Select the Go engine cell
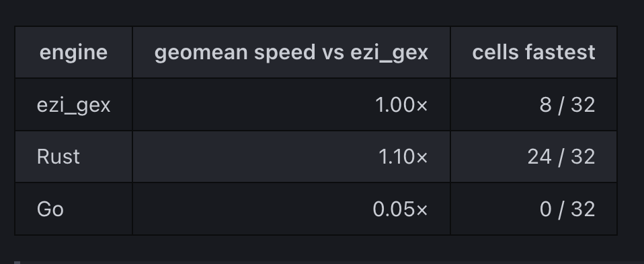Image resolution: width=644 pixels, height=264 pixels. click(73, 209)
